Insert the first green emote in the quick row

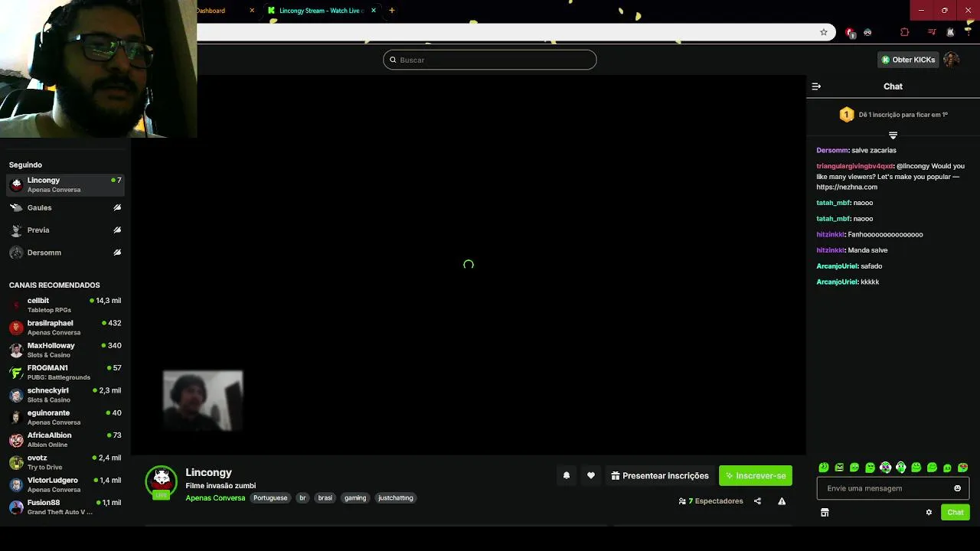(x=824, y=468)
